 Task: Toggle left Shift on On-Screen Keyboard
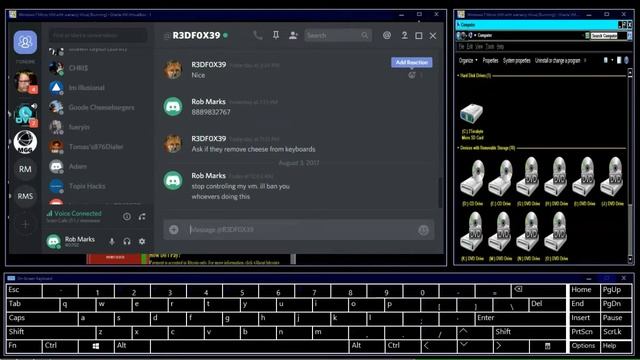click(x=51, y=332)
